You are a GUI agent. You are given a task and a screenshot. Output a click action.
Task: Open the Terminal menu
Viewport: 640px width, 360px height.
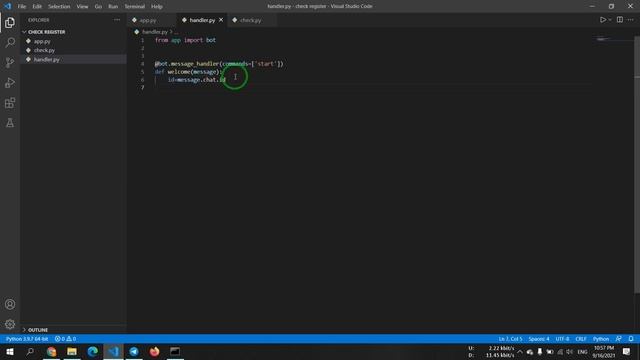click(x=135, y=7)
